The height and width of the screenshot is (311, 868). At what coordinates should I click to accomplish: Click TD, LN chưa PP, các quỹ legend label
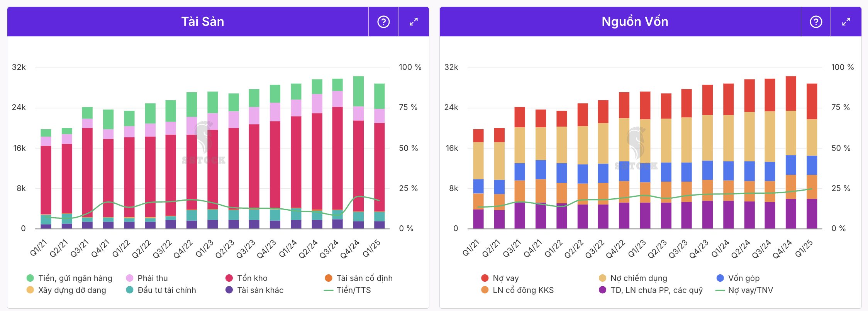pos(656,290)
